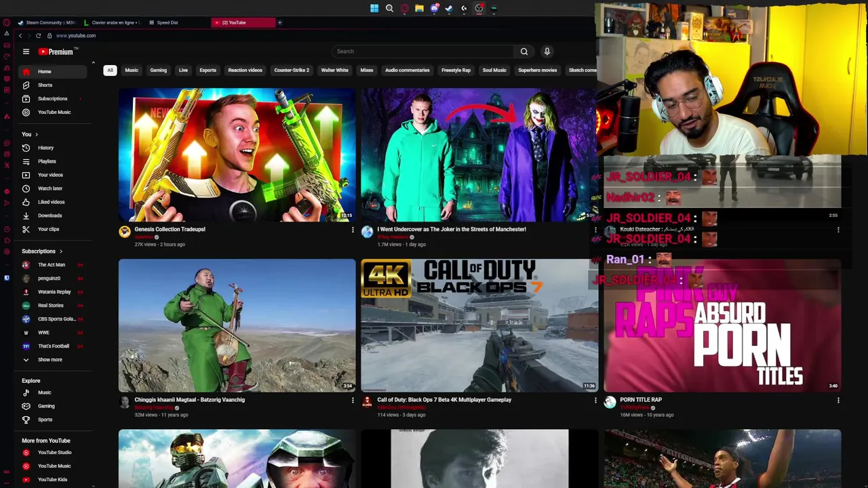Go to Home in the sidebar
Image resolution: width=868 pixels, height=488 pixels.
[x=54, y=71]
